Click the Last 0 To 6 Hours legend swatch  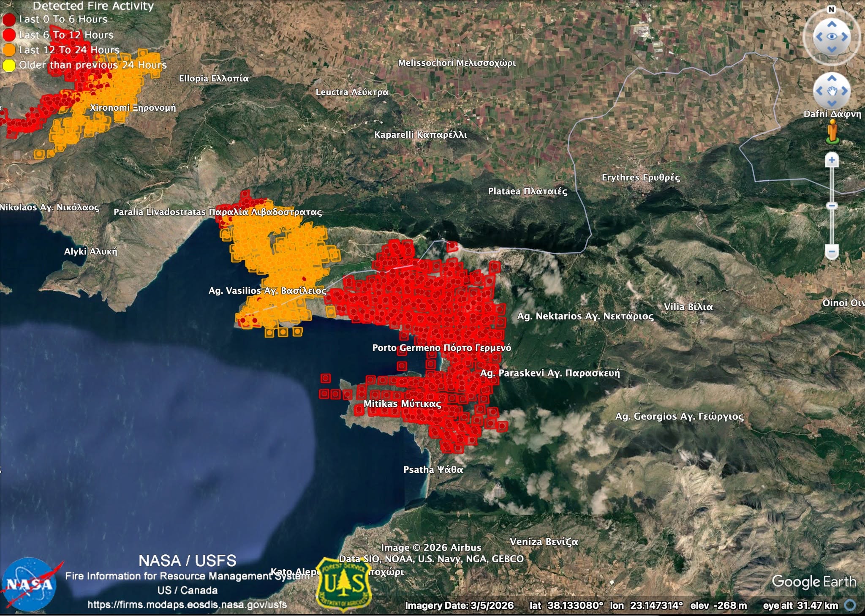click(9, 19)
